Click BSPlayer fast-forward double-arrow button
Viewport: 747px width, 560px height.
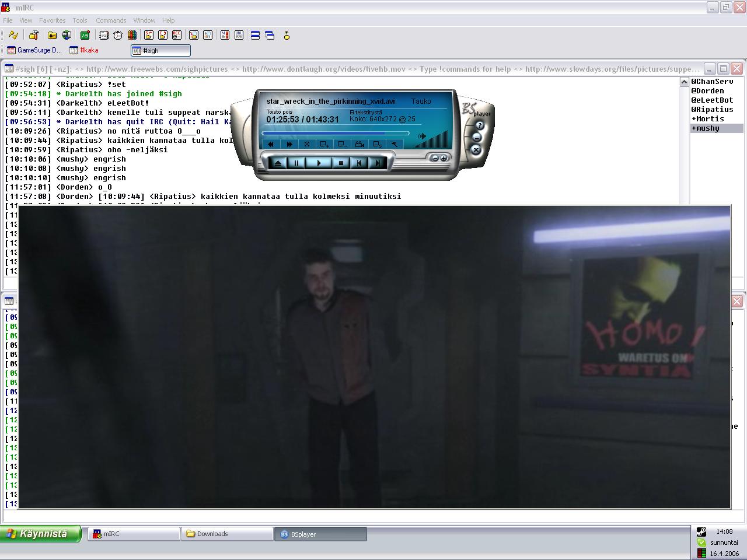pyautogui.click(x=289, y=144)
